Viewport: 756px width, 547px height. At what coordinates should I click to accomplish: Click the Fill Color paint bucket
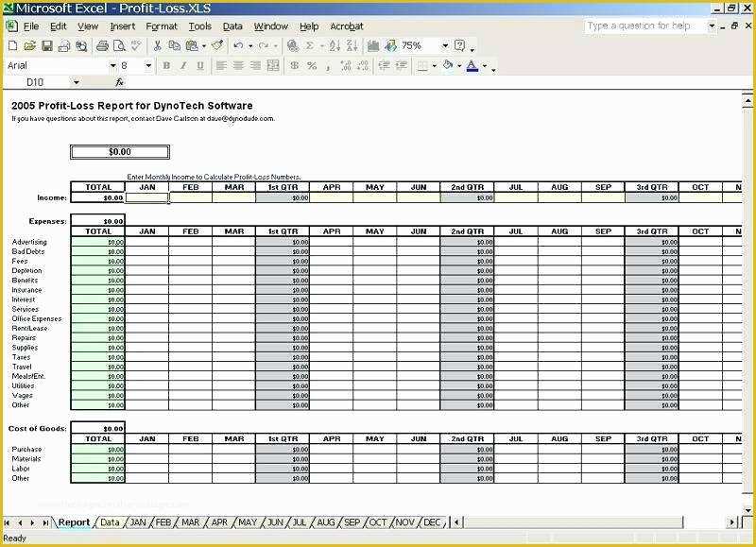pyautogui.click(x=448, y=65)
